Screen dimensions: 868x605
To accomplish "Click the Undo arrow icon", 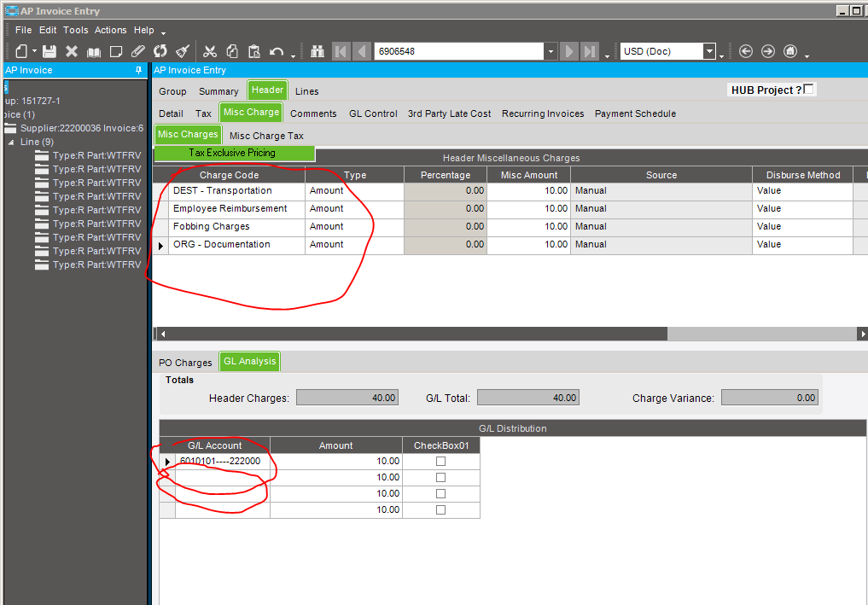I will 276,52.
